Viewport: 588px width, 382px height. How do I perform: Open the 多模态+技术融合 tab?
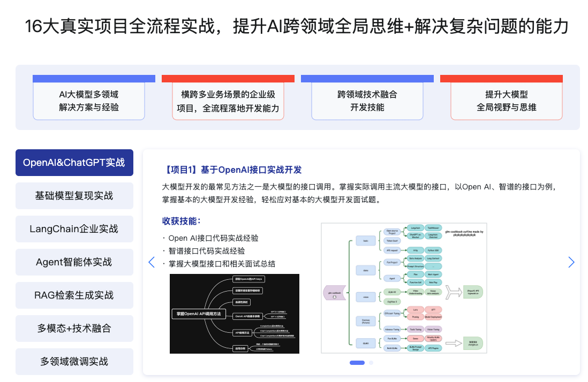74,328
